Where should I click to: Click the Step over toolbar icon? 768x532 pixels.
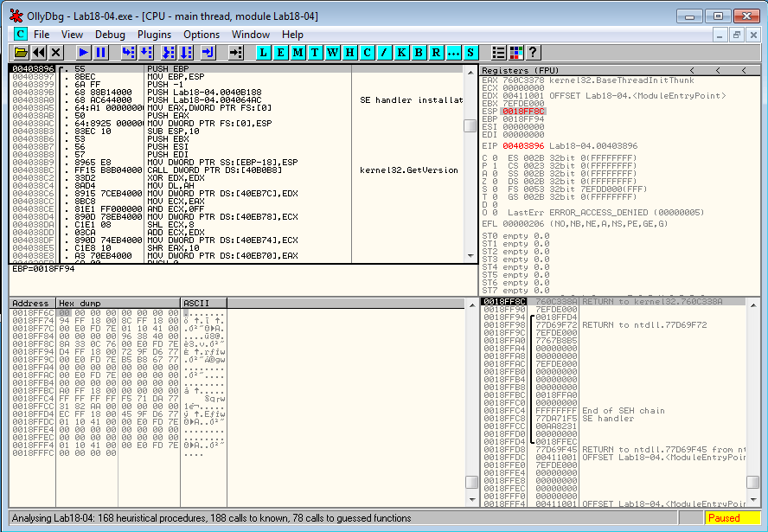tap(148, 53)
